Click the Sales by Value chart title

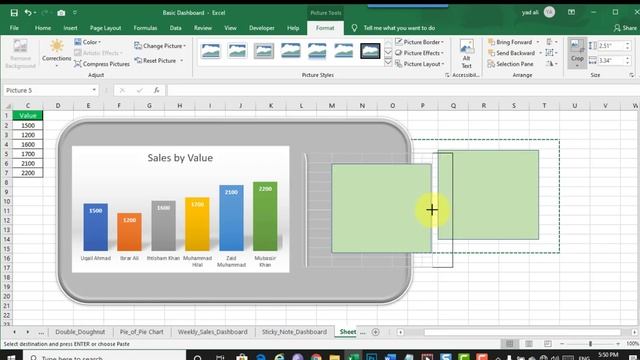pos(180,158)
